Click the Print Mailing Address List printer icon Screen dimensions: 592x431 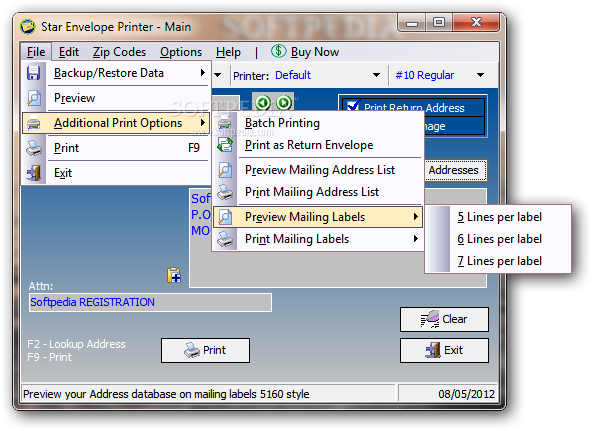225,192
